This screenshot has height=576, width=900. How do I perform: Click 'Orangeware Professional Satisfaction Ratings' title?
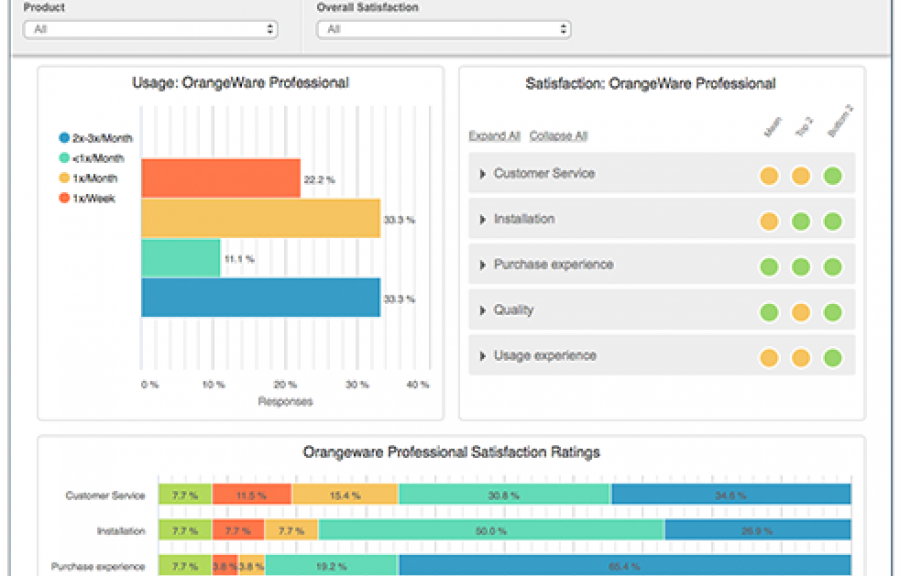click(451, 453)
